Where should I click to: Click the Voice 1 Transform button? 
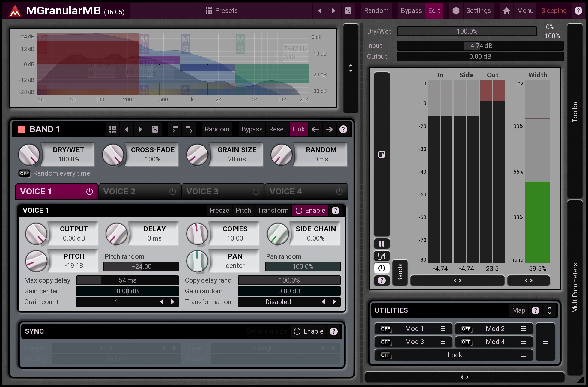273,211
